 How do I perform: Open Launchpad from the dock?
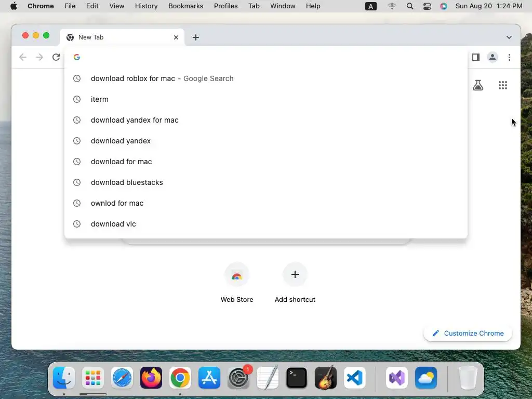coord(93,378)
